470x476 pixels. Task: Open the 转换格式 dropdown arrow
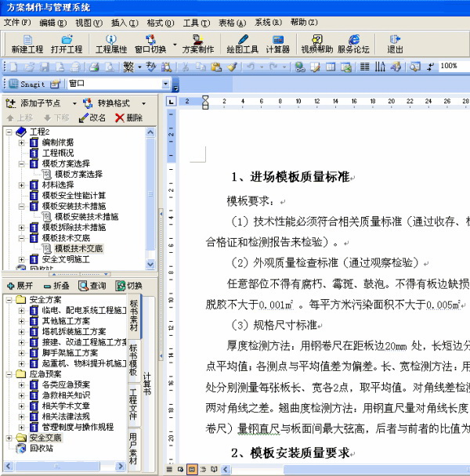[x=143, y=104]
